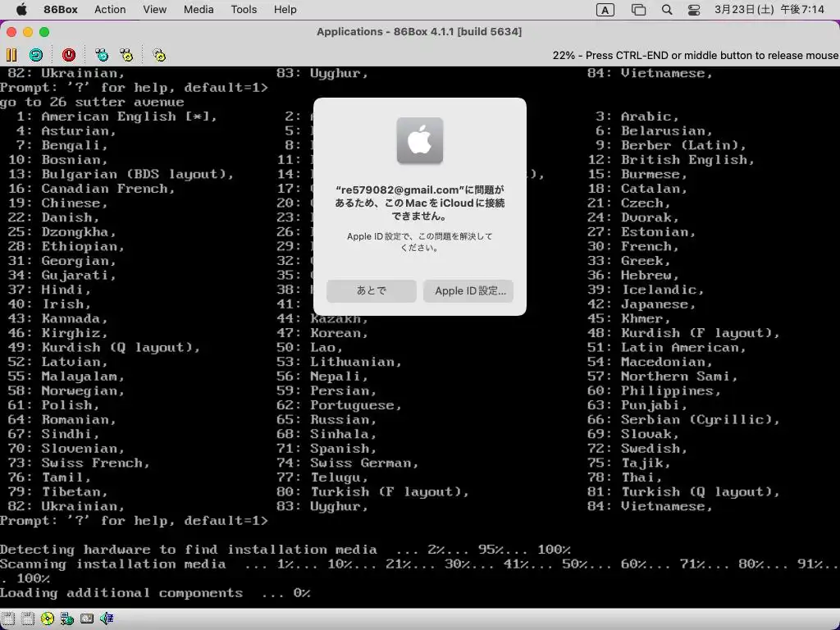Send Ctrl+Alt+Esc with the yellow keys icon

click(126, 55)
